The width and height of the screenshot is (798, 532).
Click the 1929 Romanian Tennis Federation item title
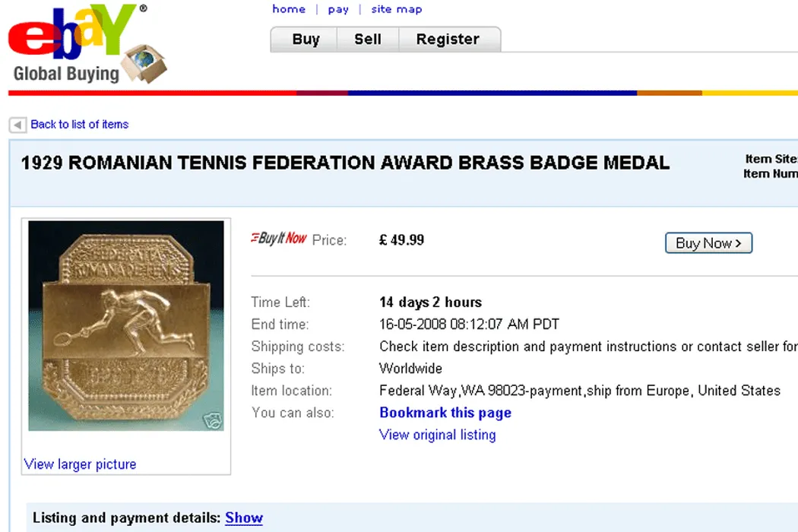[345, 163]
